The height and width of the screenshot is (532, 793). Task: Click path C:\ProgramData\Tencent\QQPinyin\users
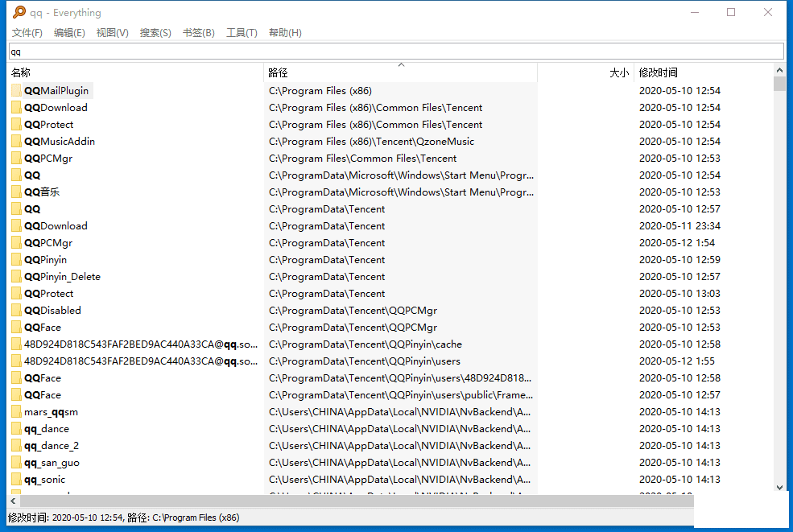coord(364,361)
